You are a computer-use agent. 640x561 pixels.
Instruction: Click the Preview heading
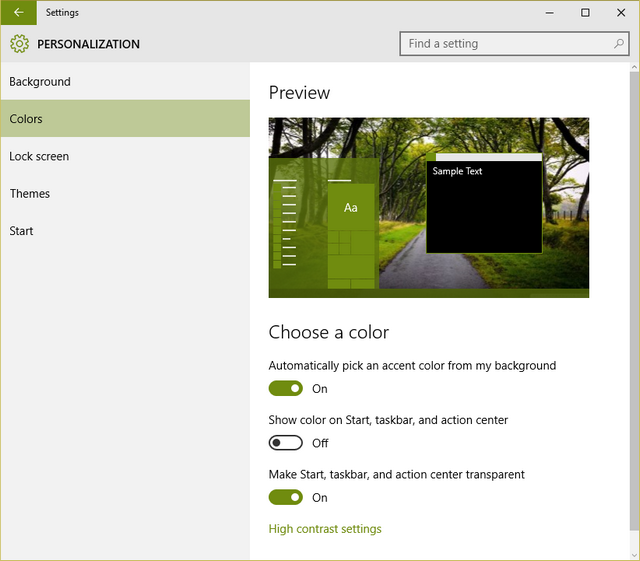coord(299,93)
